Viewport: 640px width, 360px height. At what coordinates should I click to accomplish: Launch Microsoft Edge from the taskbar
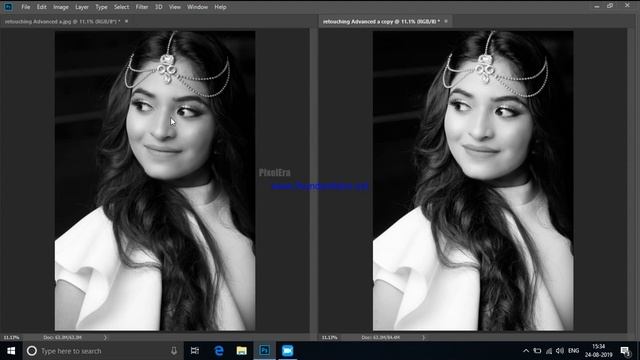(x=219, y=351)
